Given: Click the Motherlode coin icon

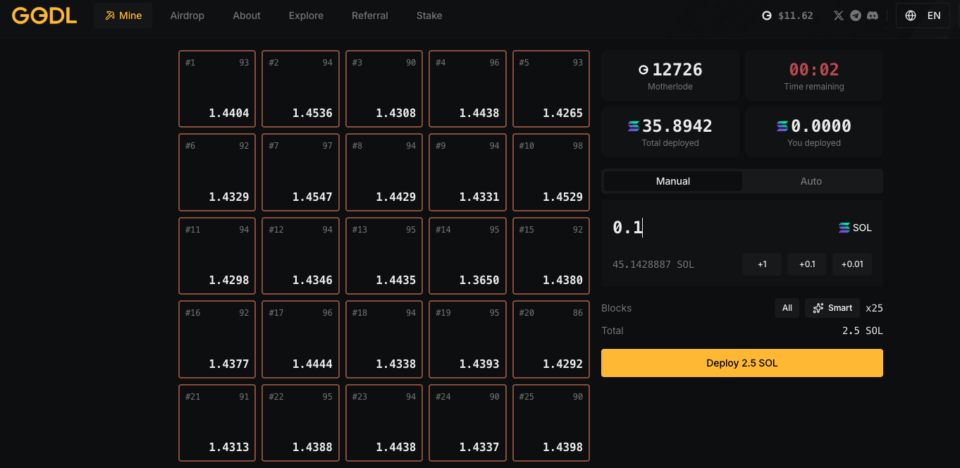Looking at the screenshot, I should point(643,70).
